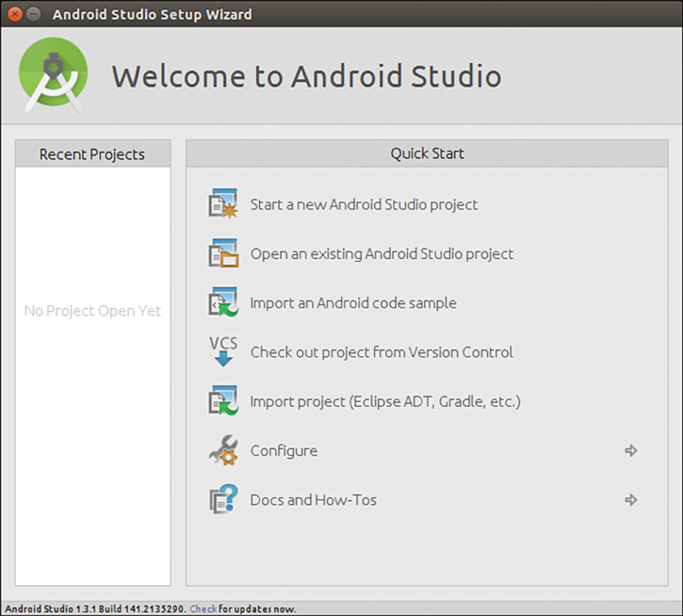The image size is (683, 616).
Task: Start a new Android Studio project
Action: point(364,204)
